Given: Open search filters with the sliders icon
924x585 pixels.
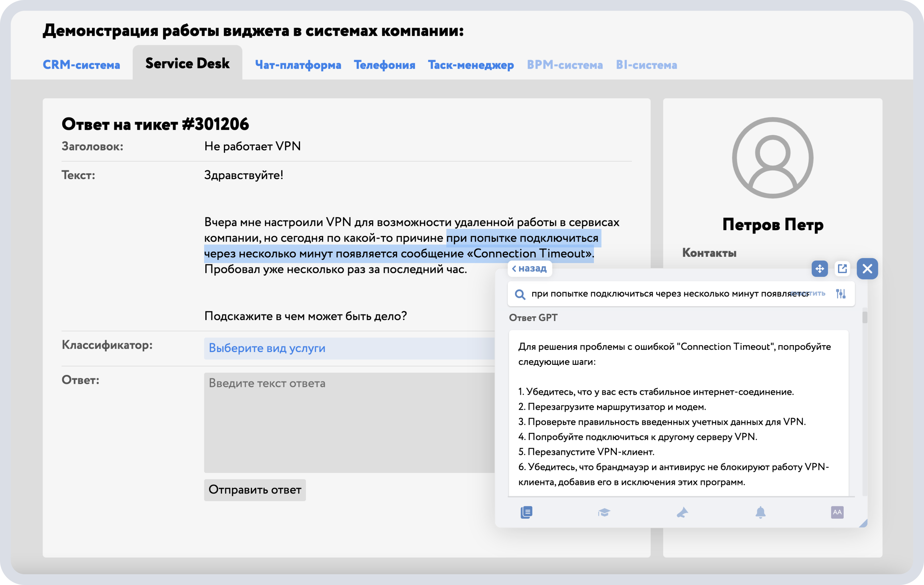Looking at the screenshot, I should 841,294.
